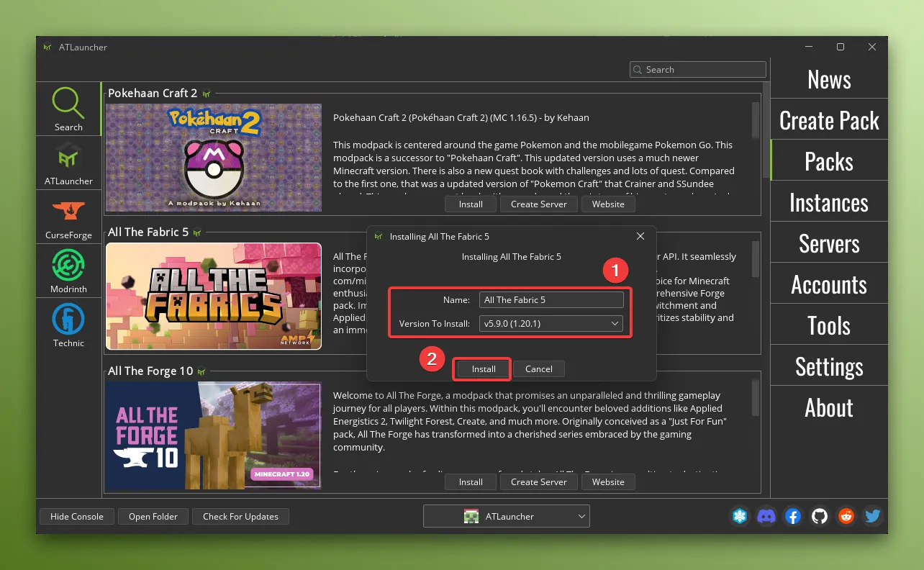
Task: Browse CurseForge packs from the sidebar
Action: pos(68,217)
